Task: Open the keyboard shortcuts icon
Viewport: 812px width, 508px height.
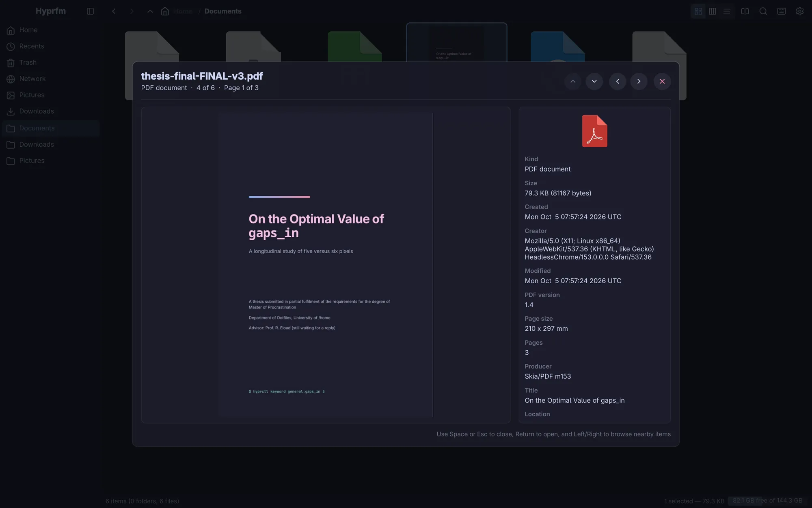Action: pos(782,11)
